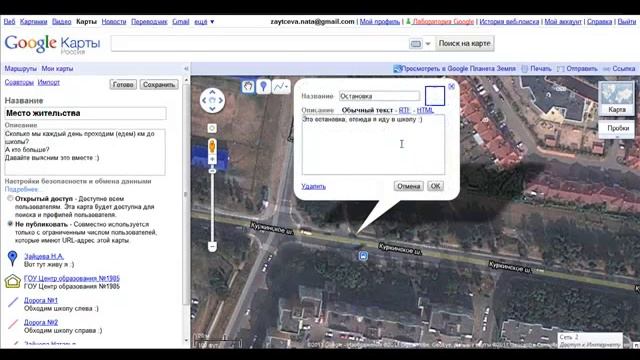The height and width of the screenshot is (360, 640).
Task: Click the line icon next to Дорога №2
Action: pos(13,324)
